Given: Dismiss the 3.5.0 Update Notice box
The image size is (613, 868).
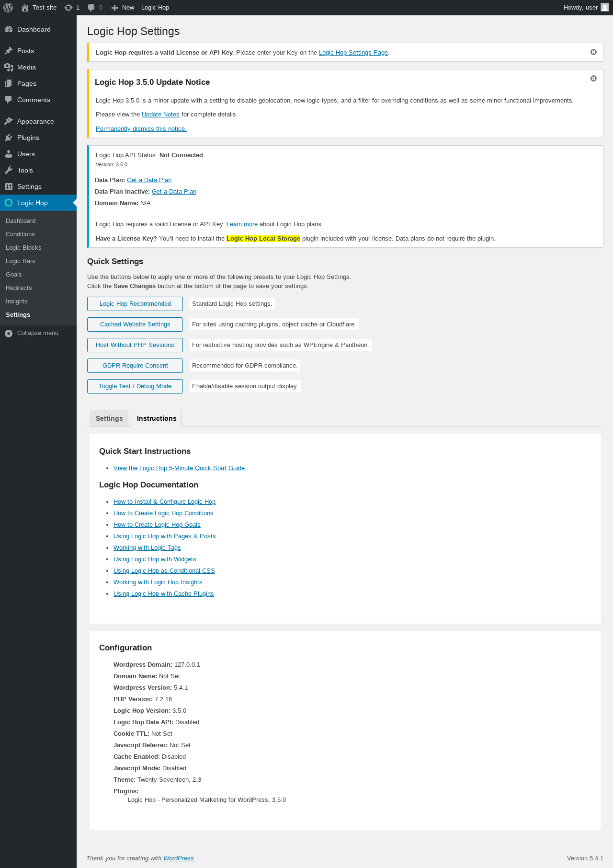Looking at the screenshot, I should tap(593, 79).
